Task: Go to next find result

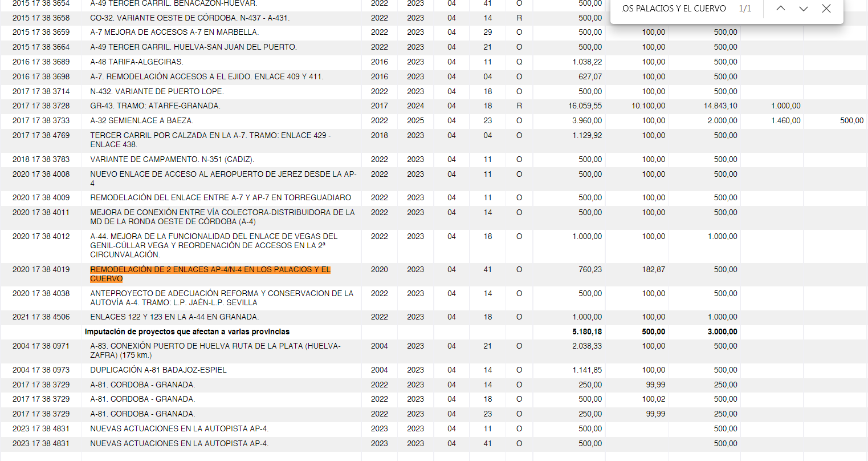Action: point(804,9)
